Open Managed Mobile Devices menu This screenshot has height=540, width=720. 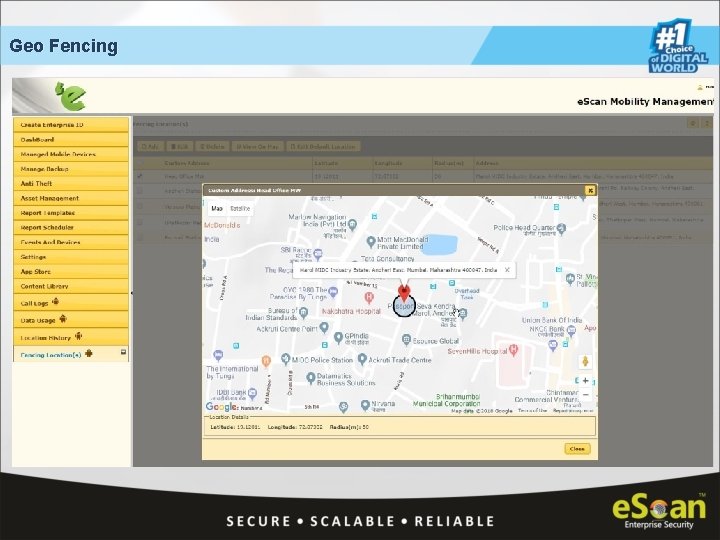click(x=71, y=154)
